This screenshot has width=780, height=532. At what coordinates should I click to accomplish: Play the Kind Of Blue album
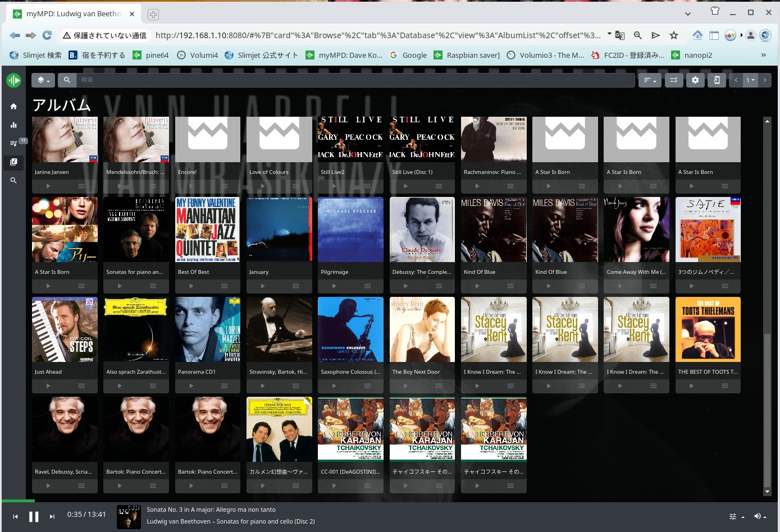point(477,286)
